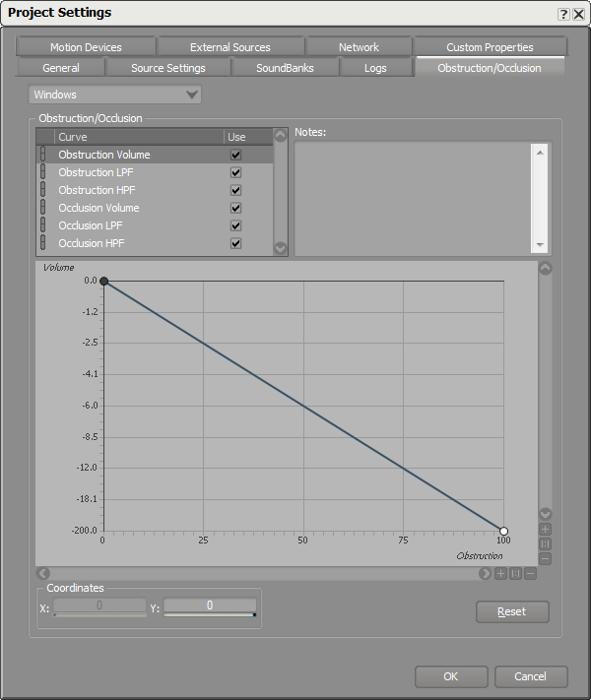
Task: Disable Use for Occlusion Volume
Action: point(235,208)
